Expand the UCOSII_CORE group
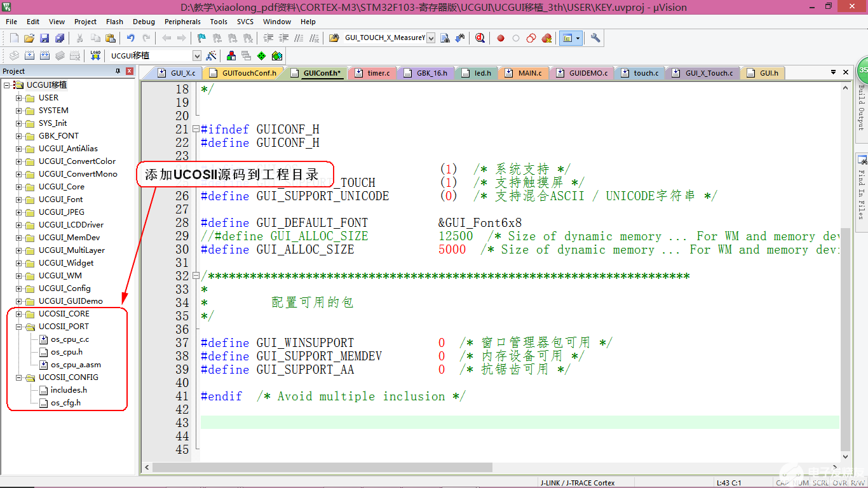 19,314
